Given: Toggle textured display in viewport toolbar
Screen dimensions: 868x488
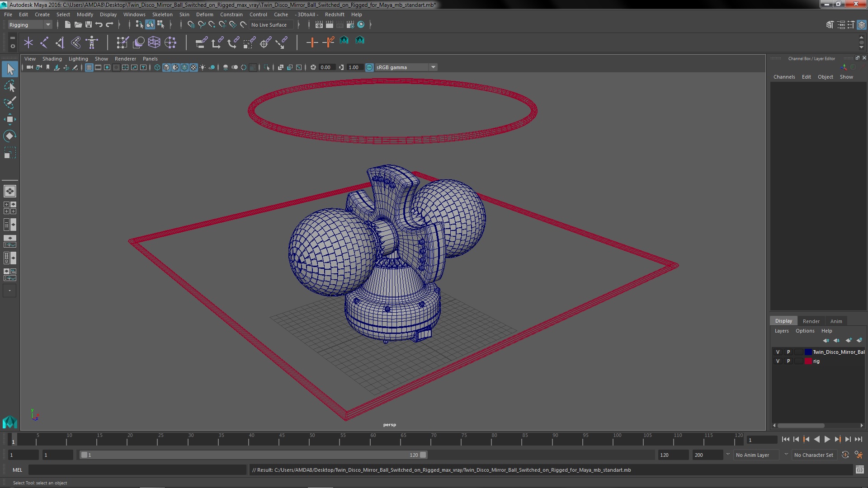Looking at the screenshot, I should pyautogui.click(x=193, y=67).
